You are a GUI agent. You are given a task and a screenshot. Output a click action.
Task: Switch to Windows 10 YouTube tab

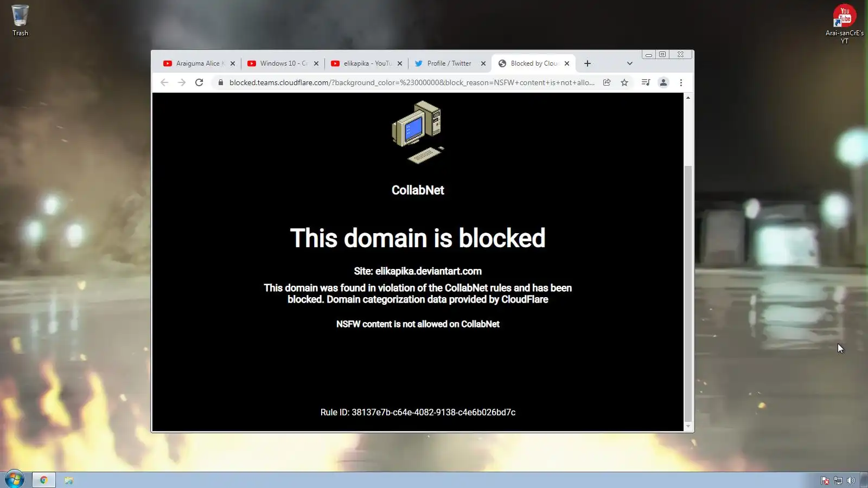coord(278,63)
